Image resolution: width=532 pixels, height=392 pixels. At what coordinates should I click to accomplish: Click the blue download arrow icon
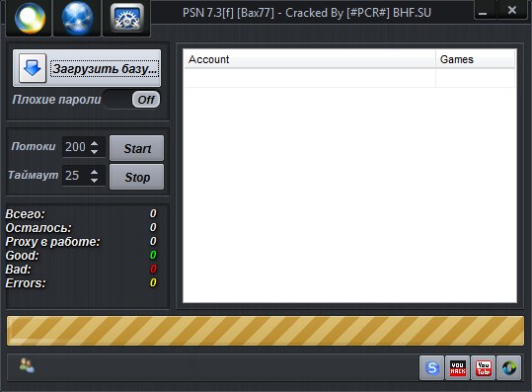point(33,68)
